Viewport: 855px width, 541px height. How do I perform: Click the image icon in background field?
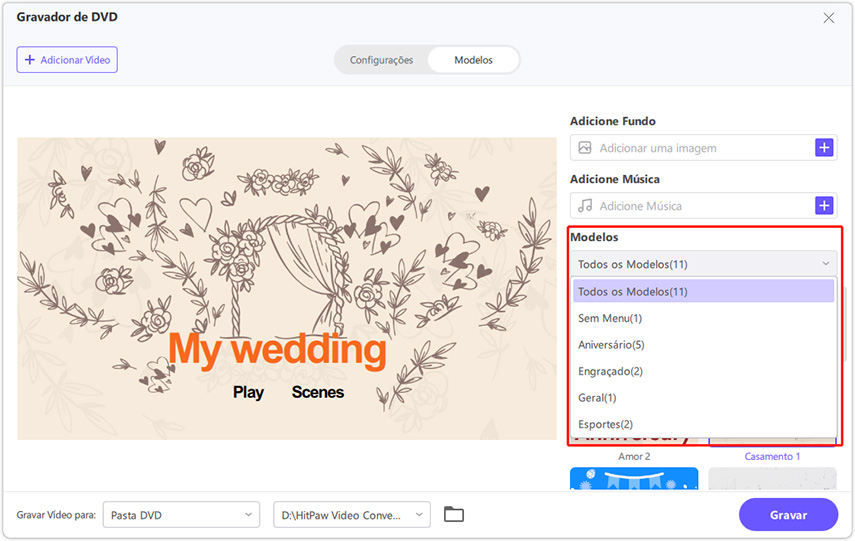585,148
